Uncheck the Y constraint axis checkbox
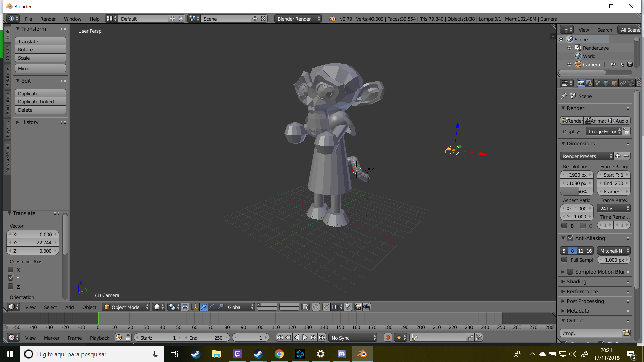 (x=11, y=278)
